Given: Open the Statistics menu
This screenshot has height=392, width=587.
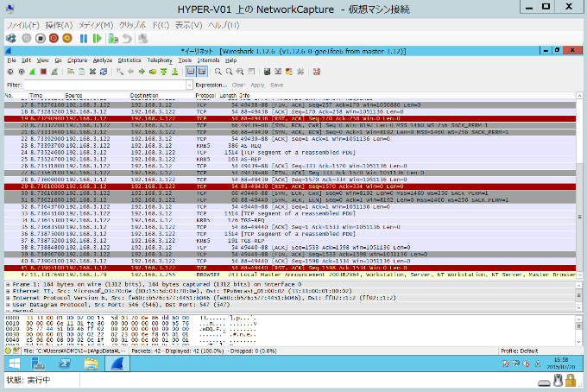Looking at the screenshot, I should pos(129,60).
